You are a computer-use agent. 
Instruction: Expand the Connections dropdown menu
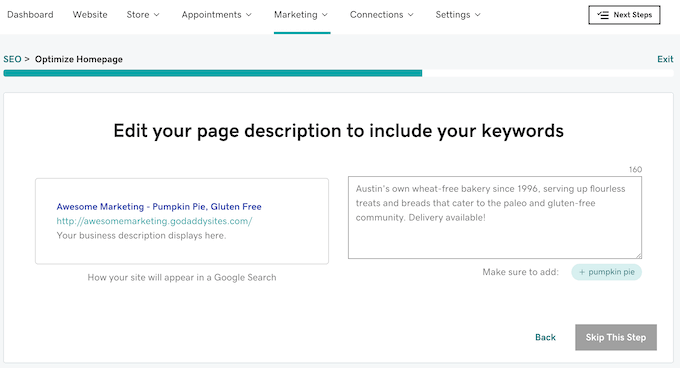click(x=382, y=15)
